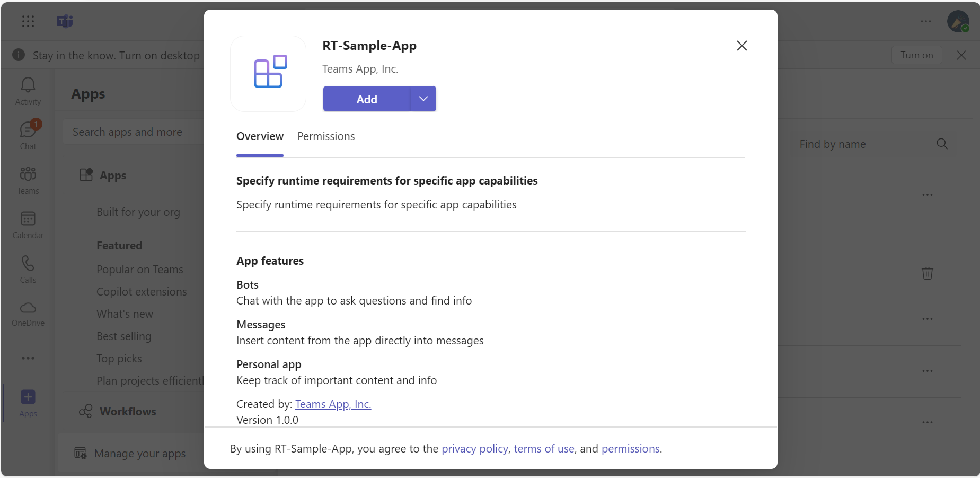Screen dimensions: 980x478
Task: Close the RT-Sample-App dialog
Action: coord(742,46)
